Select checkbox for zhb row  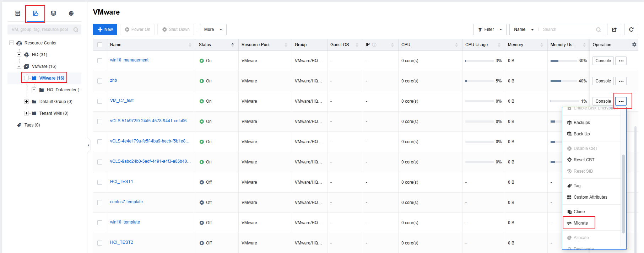(x=100, y=81)
